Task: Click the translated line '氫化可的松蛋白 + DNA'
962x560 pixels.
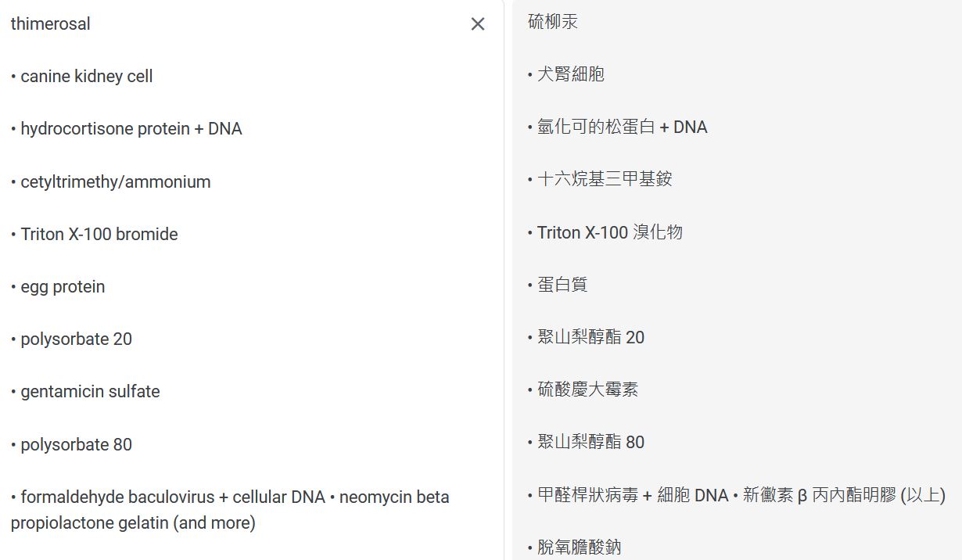Action: [622, 127]
